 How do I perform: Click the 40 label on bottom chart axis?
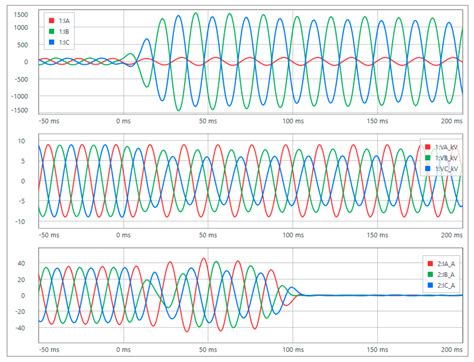[x=22, y=263]
